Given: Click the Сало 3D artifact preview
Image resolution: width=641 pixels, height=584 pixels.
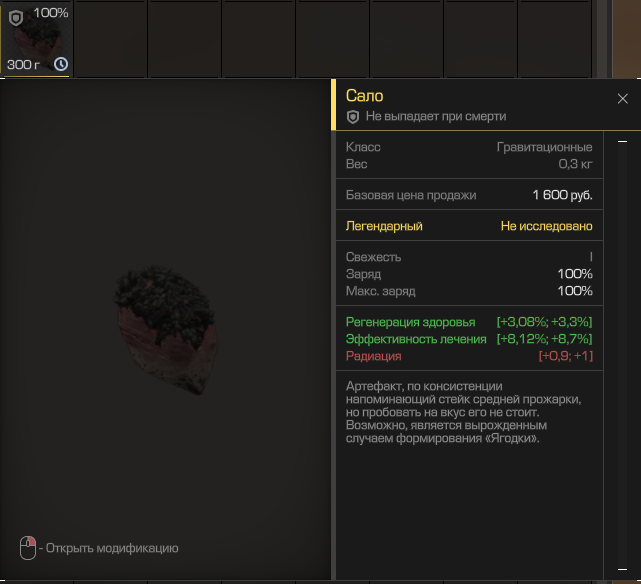Looking at the screenshot, I should [x=166, y=329].
